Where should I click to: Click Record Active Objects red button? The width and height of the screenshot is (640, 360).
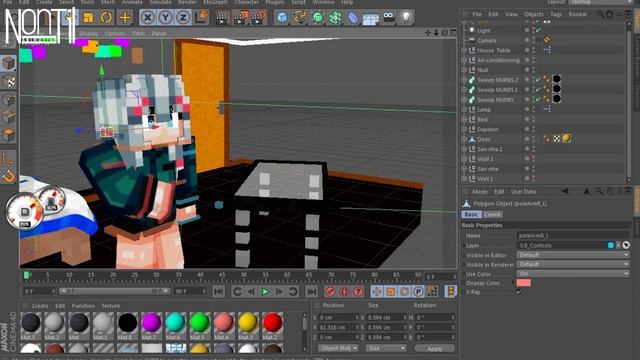pos(330,291)
